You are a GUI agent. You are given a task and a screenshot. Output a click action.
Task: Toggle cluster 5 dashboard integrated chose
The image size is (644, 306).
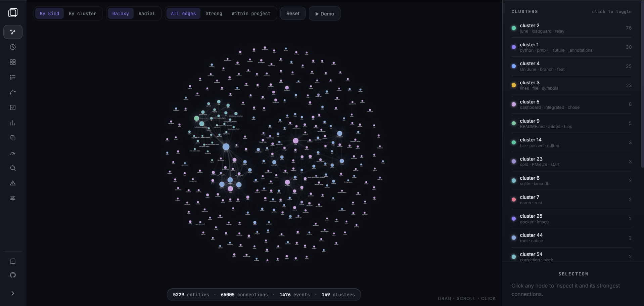pyautogui.click(x=571, y=104)
